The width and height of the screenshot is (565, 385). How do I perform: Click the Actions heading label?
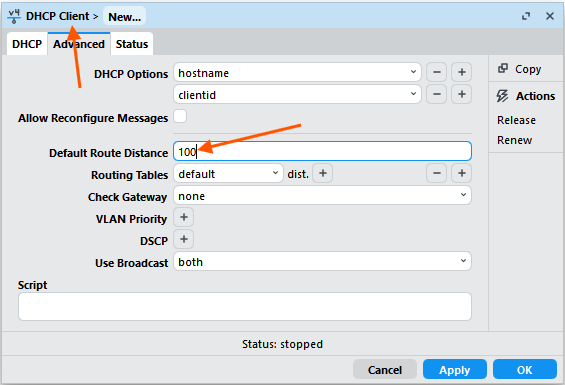(x=535, y=96)
